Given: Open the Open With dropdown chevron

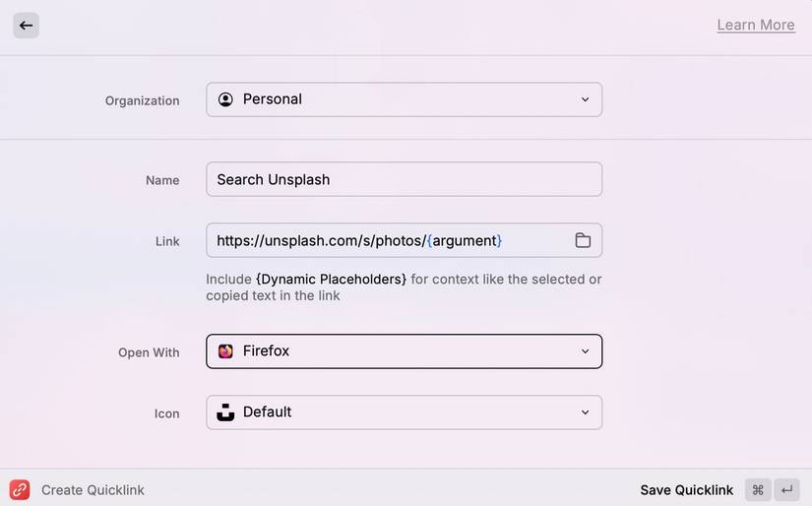Looking at the screenshot, I should [585, 351].
